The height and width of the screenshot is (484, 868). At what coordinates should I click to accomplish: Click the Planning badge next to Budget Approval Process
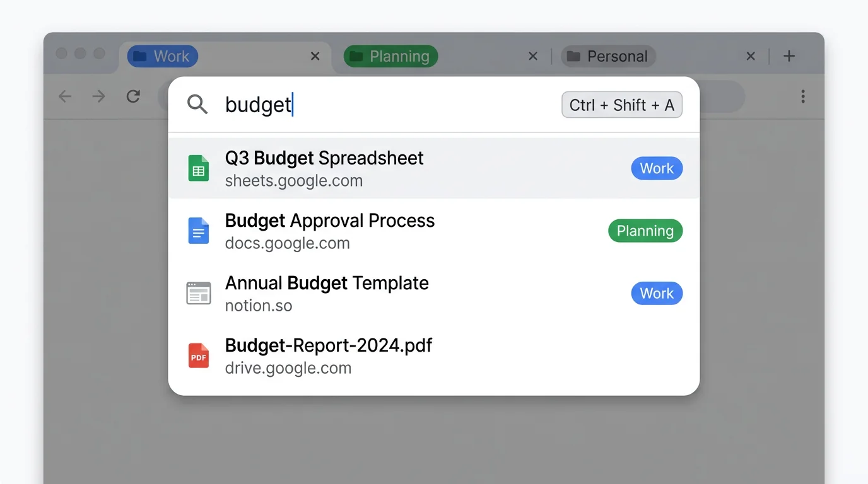coord(645,231)
